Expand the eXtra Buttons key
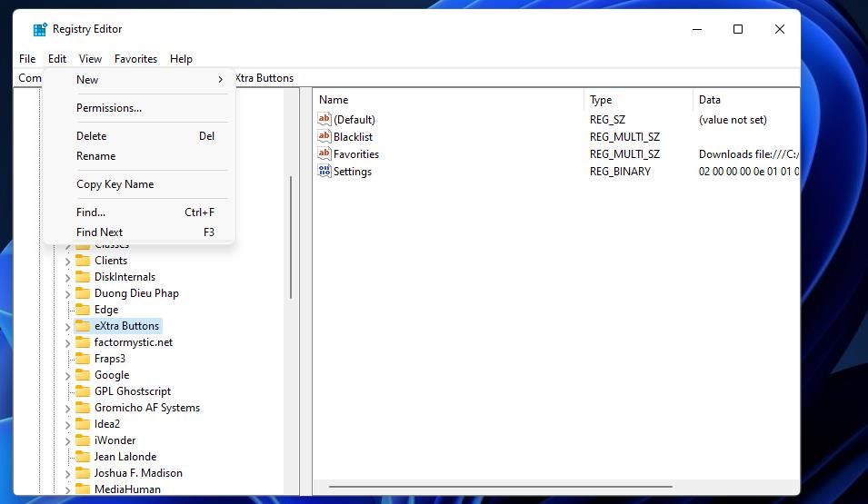The height and width of the screenshot is (504, 868). click(x=67, y=326)
